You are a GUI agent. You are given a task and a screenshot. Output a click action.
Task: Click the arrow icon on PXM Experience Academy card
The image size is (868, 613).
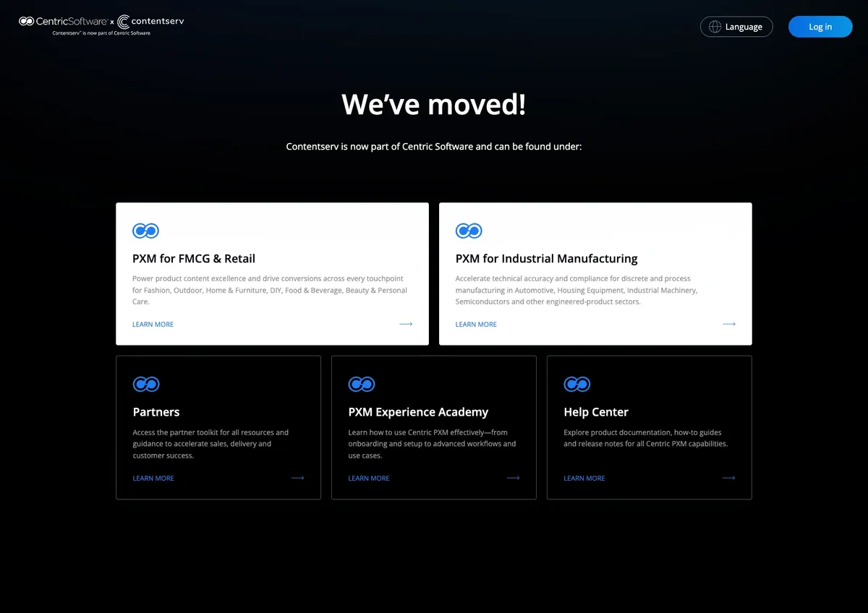point(513,478)
